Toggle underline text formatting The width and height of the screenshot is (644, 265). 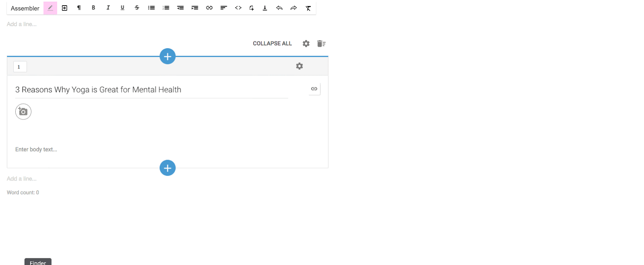coord(122,8)
